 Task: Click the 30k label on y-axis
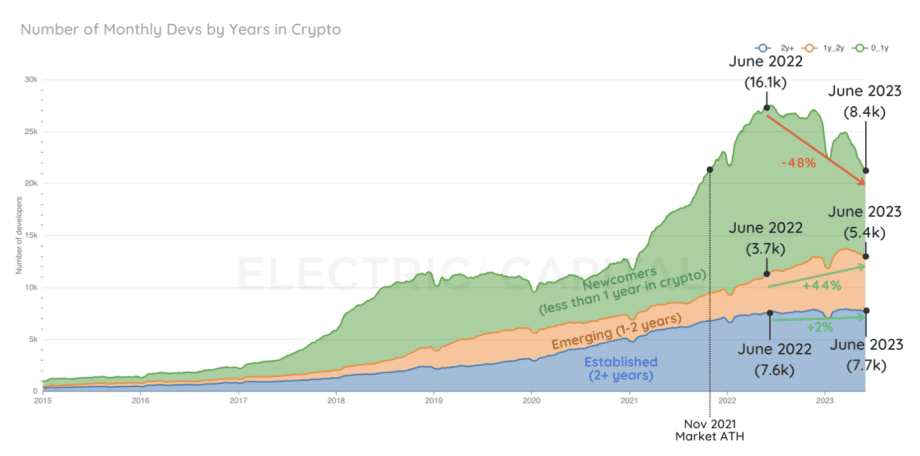[31, 79]
